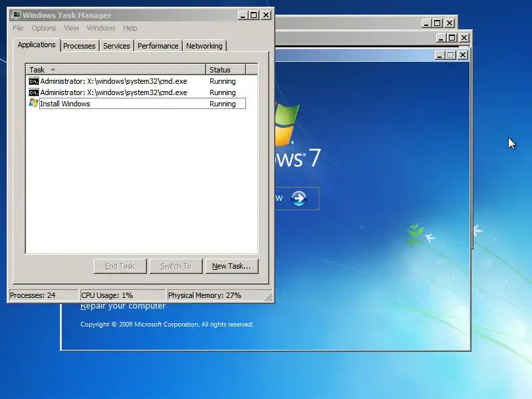Open the Options menu
This screenshot has height=399, width=532.
[44, 28]
